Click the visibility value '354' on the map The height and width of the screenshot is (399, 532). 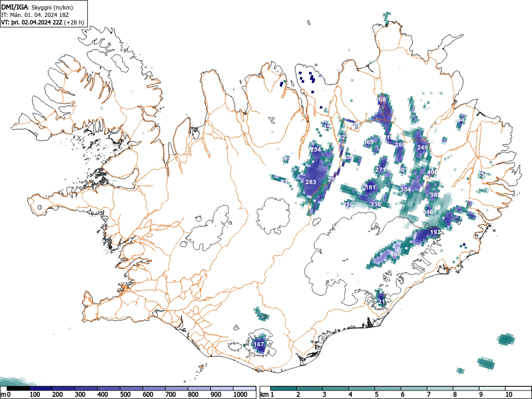click(x=405, y=189)
